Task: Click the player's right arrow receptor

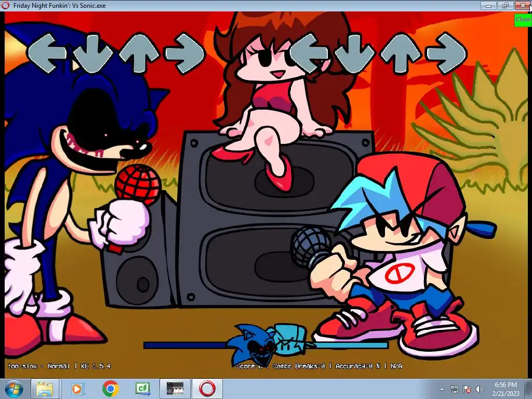Action: (x=446, y=53)
